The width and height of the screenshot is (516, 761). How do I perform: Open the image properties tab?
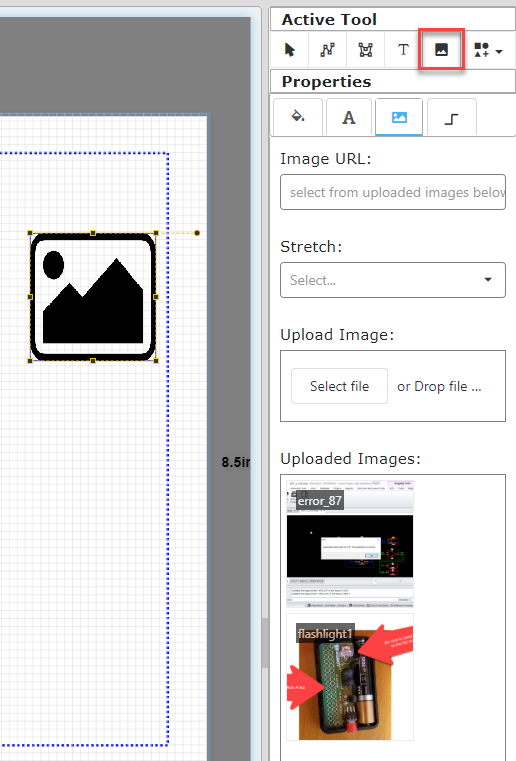pyautogui.click(x=399, y=117)
